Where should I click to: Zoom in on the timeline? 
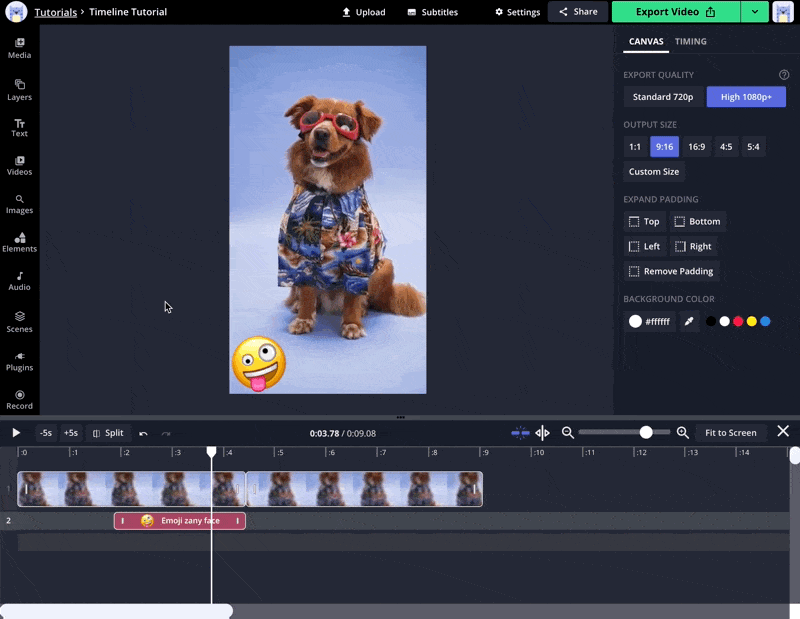683,433
